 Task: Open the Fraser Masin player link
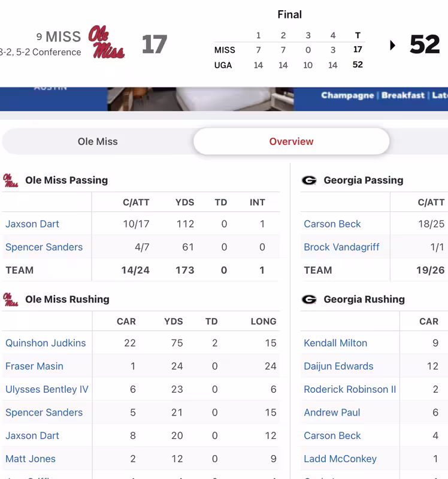click(34, 366)
